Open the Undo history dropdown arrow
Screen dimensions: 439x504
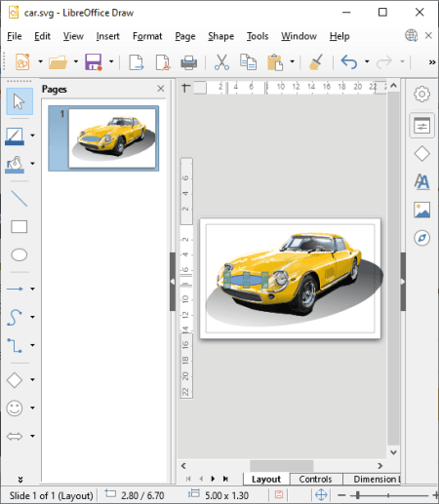(x=367, y=61)
